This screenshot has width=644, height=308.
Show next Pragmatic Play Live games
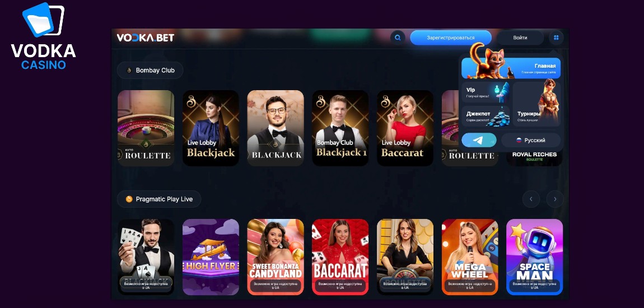tap(555, 199)
